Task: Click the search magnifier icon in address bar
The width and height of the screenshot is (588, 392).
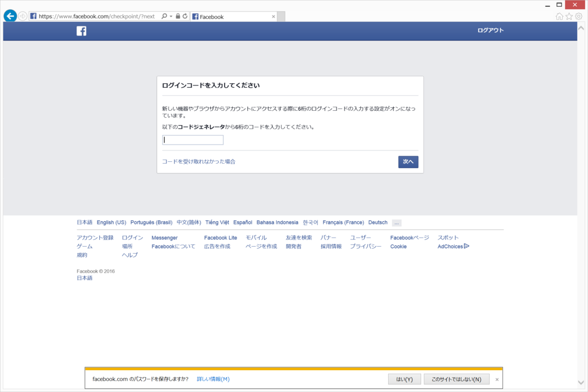Action: coord(164,16)
